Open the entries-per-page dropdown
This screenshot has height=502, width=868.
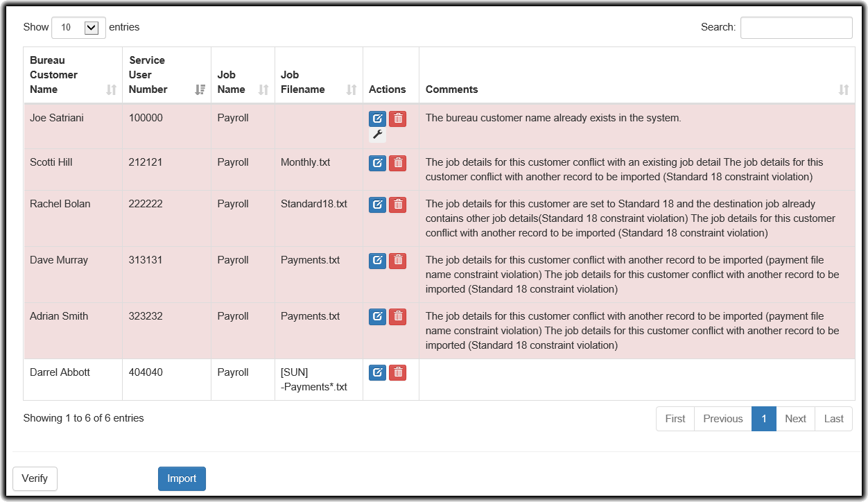[x=78, y=28]
